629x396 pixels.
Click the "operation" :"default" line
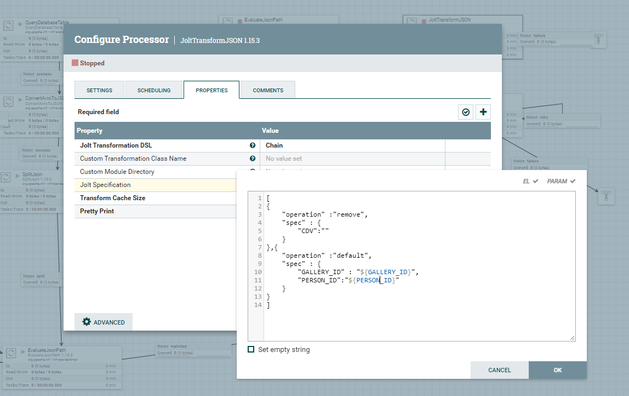point(327,256)
